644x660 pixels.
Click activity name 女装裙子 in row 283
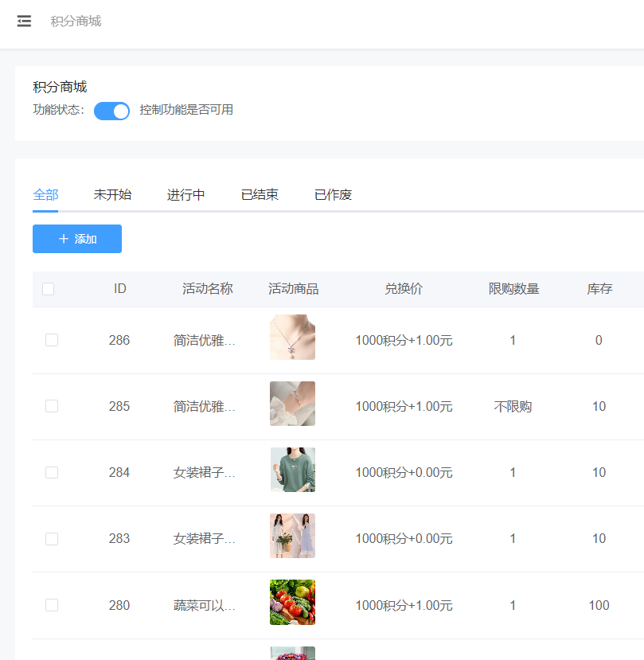205,538
